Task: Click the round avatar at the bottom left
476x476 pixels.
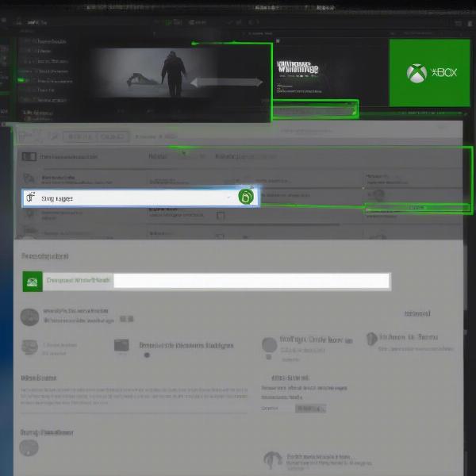Action: point(29,447)
